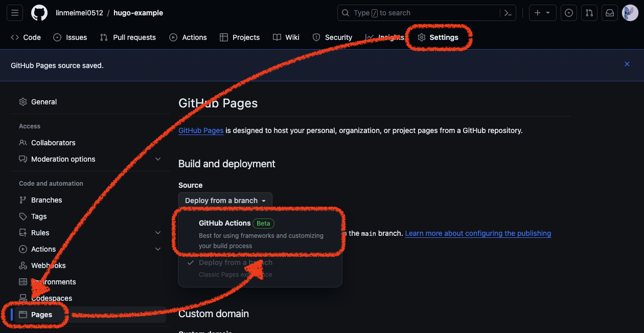Focus the 'Type / to search' field
The image size is (644, 333).
pyautogui.click(x=419, y=13)
